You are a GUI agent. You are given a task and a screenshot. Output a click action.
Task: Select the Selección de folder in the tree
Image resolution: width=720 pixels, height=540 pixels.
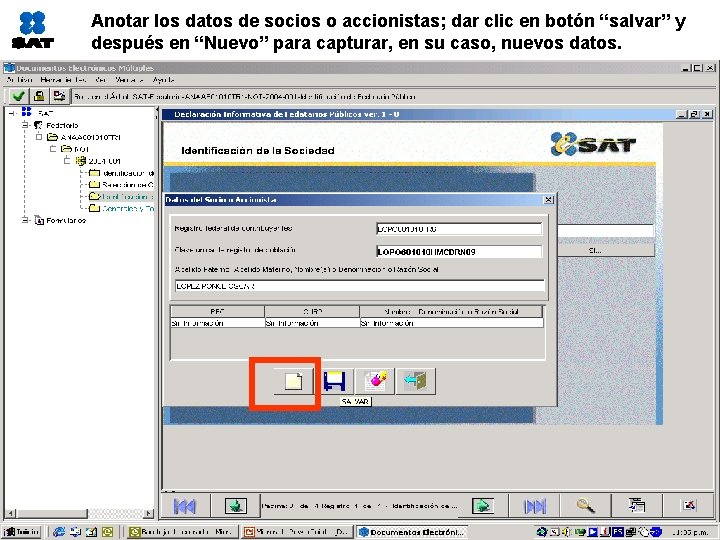click(x=121, y=185)
